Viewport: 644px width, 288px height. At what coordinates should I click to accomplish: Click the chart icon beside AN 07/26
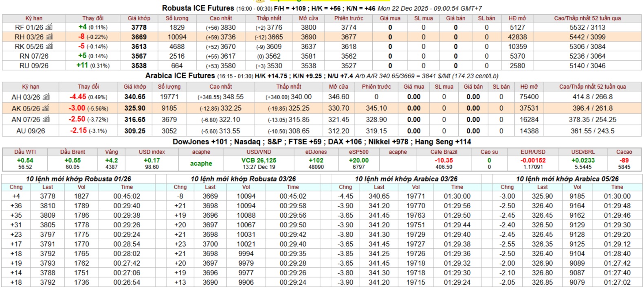pyautogui.click(x=46, y=120)
